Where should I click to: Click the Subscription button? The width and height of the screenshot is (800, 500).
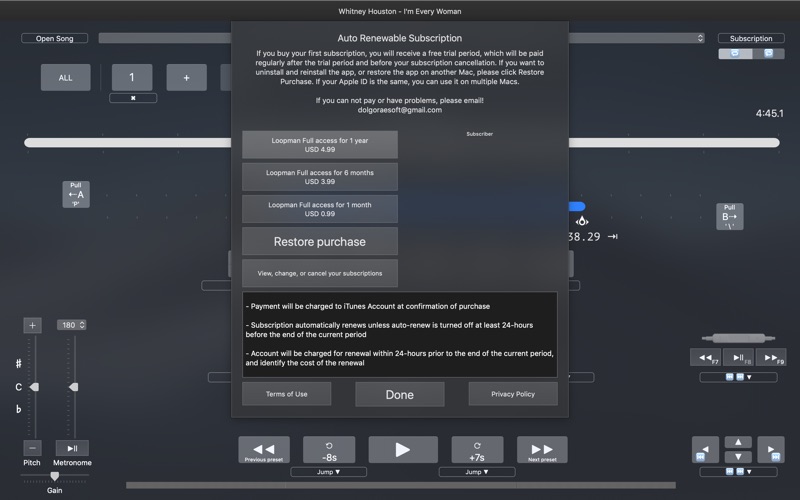click(x=751, y=38)
